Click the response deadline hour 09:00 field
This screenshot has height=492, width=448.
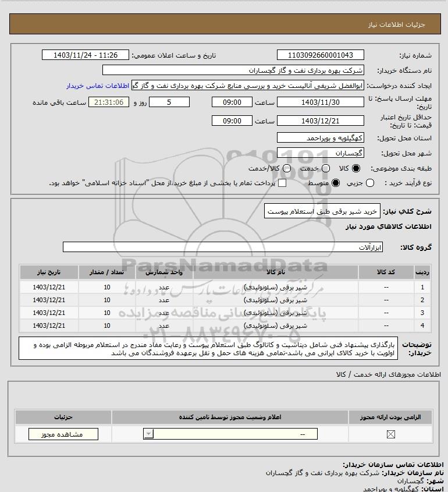point(232,102)
